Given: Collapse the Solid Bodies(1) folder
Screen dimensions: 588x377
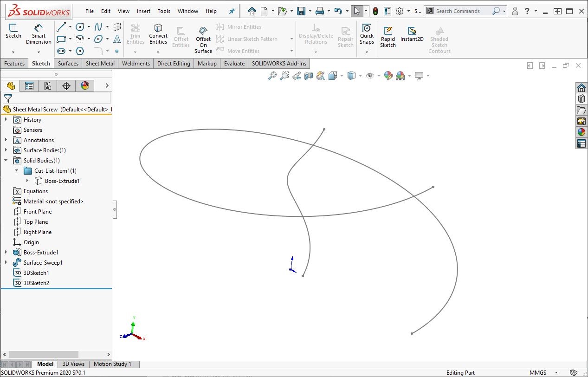Looking at the screenshot, I should 6,161.
